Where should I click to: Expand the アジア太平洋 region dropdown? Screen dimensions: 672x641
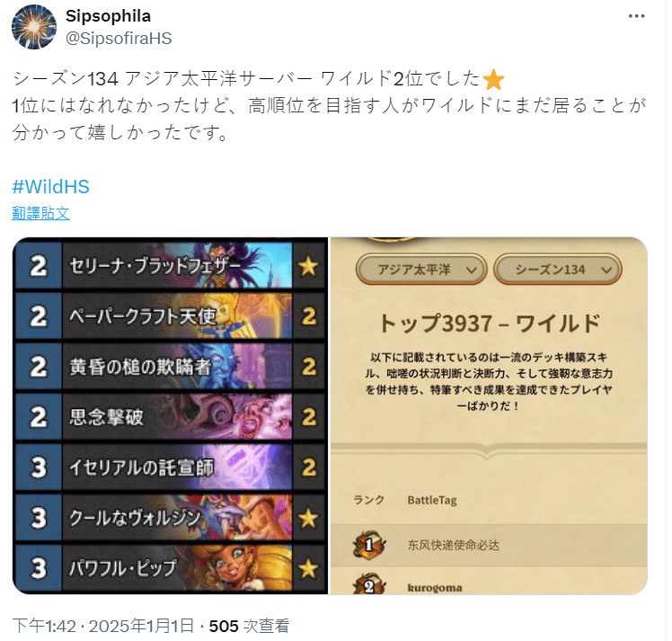pyautogui.click(x=421, y=270)
